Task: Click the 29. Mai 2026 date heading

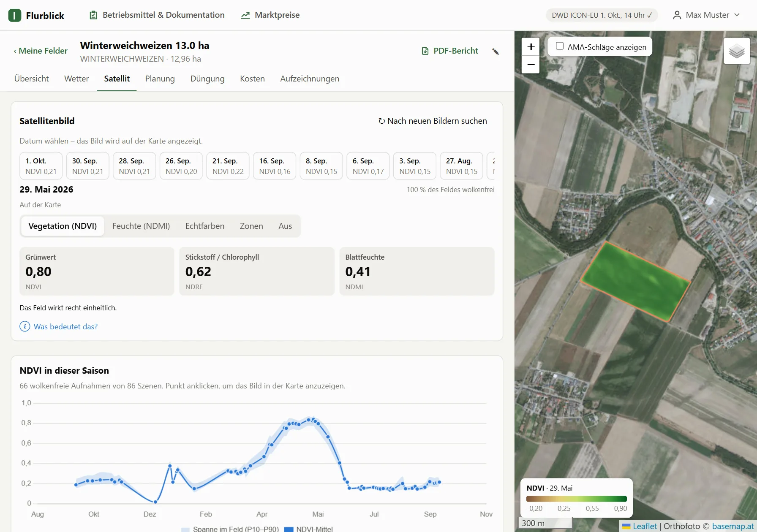Action: point(46,190)
